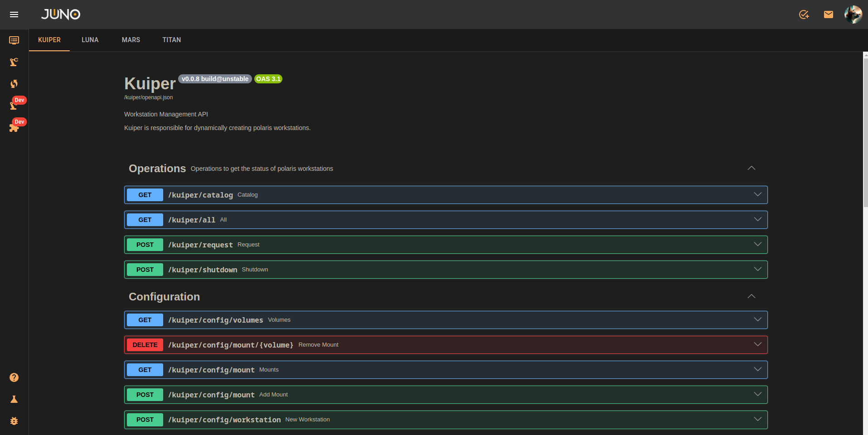Collapse the Configuration section
Viewport: 868px width, 435px height.
tap(751, 296)
